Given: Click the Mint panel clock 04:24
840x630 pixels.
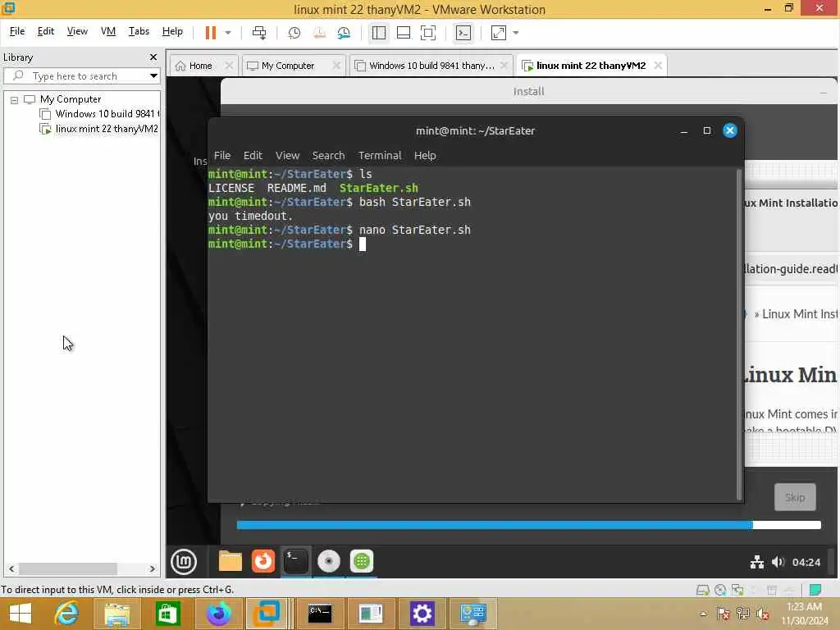Looking at the screenshot, I should [806, 563].
